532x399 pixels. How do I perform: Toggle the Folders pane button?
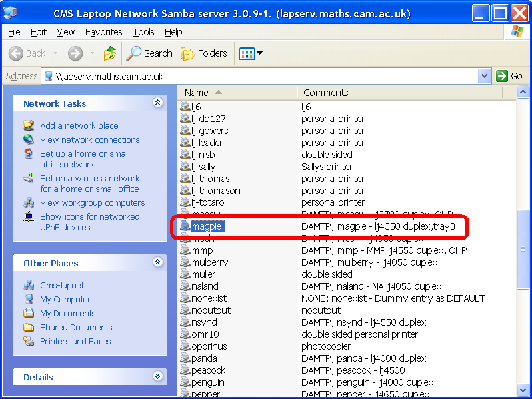204,53
